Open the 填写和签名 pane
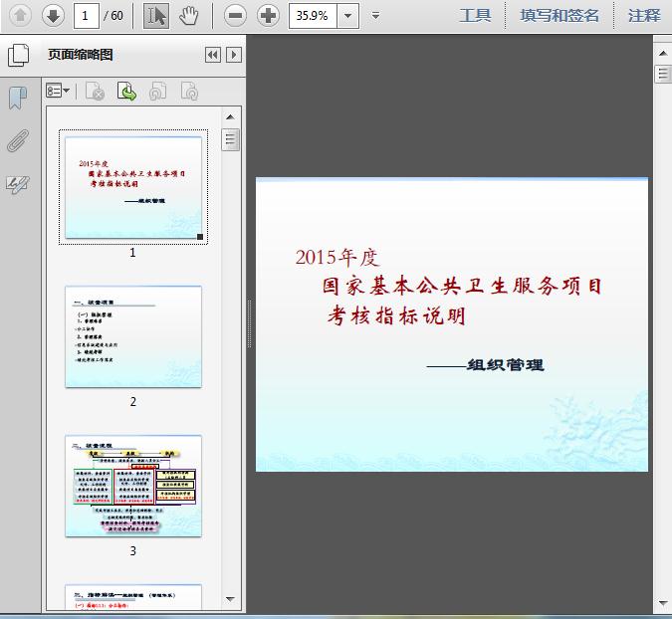The image size is (672, 619). click(x=560, y=16)
